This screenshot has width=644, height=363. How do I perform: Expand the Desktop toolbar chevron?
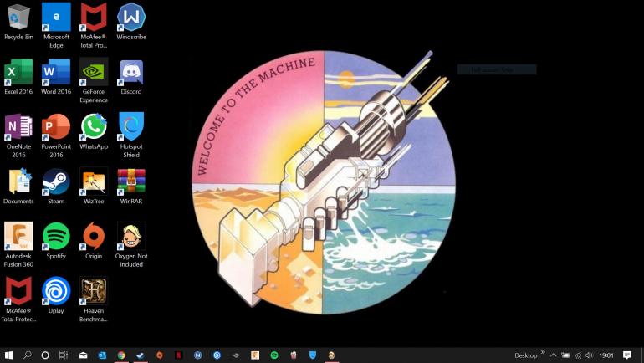543,352
